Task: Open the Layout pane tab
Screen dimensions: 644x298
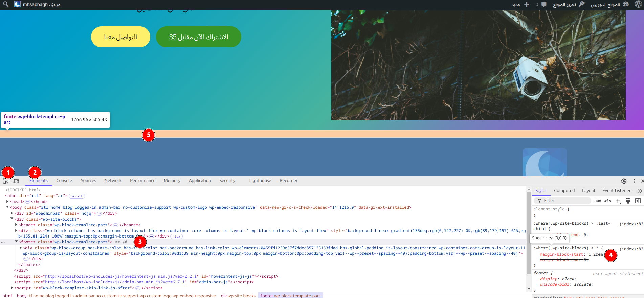Action: pyautogui.click(x=589, y=191)
